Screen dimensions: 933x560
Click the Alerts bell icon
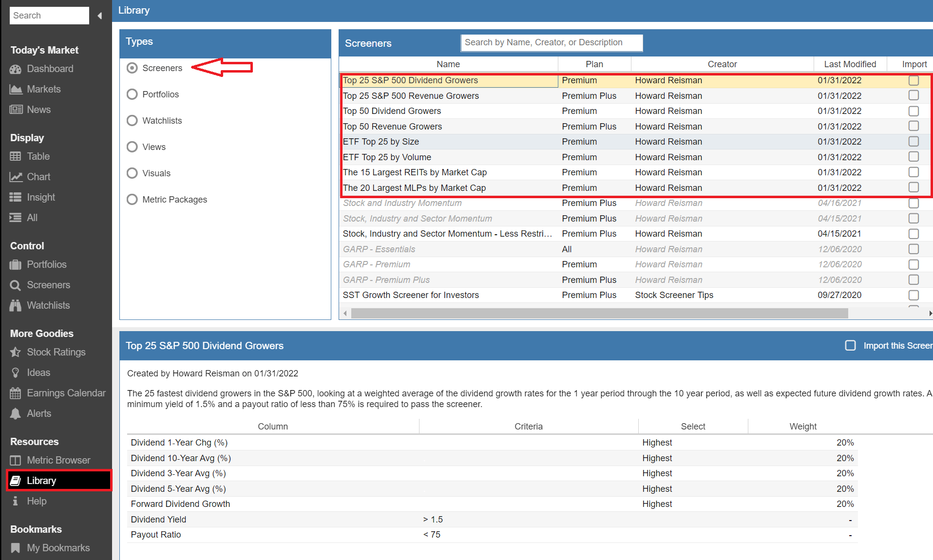tap(16, 414)
